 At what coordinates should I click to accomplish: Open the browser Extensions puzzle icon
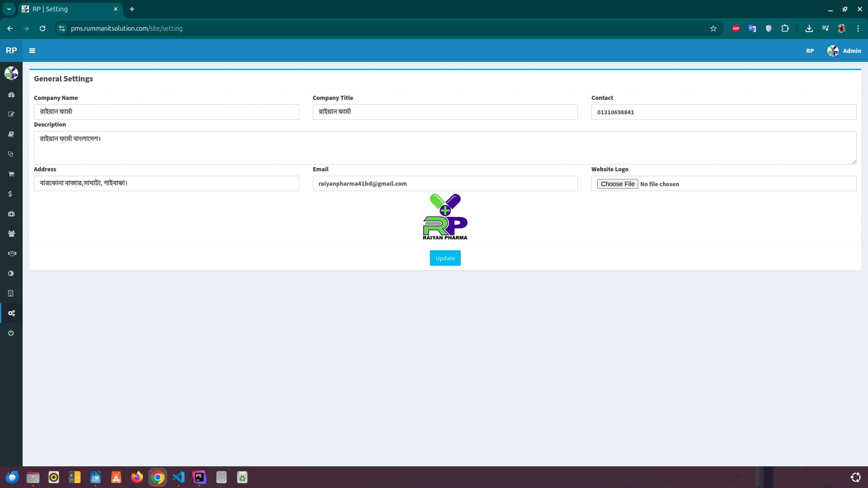click(x=785, y=28)
